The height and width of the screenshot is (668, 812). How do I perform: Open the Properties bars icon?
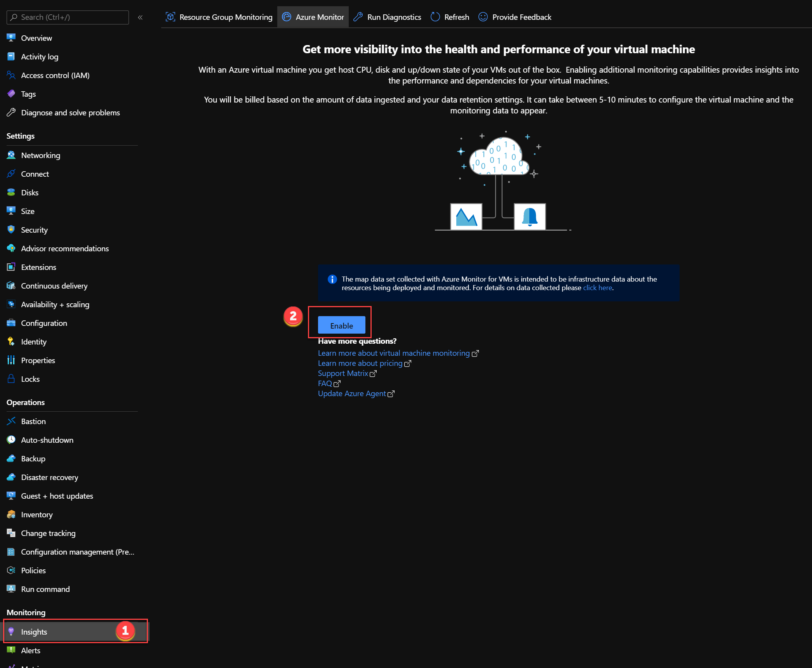pyautogui.click(x=11, y=360)
